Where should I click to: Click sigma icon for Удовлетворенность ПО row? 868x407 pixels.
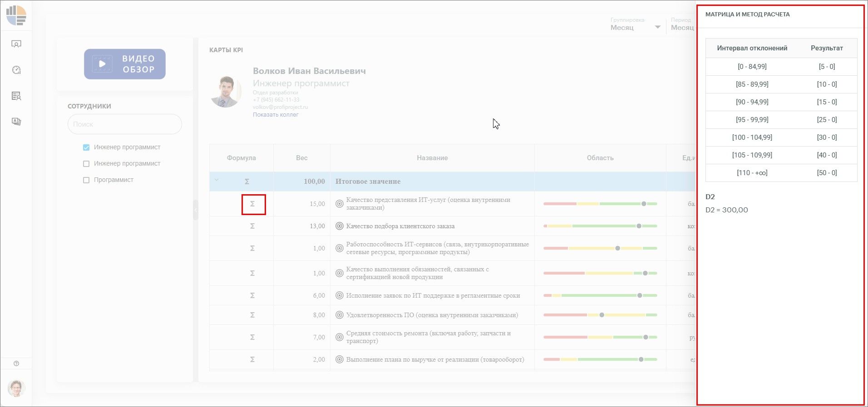coord(252,315)
